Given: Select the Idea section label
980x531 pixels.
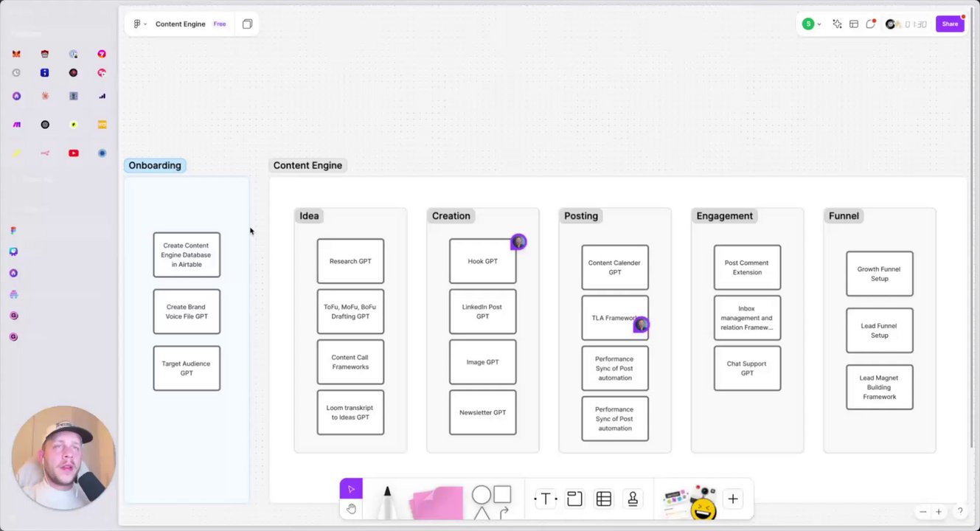Looking at the screenshot, I should point(309,215).
